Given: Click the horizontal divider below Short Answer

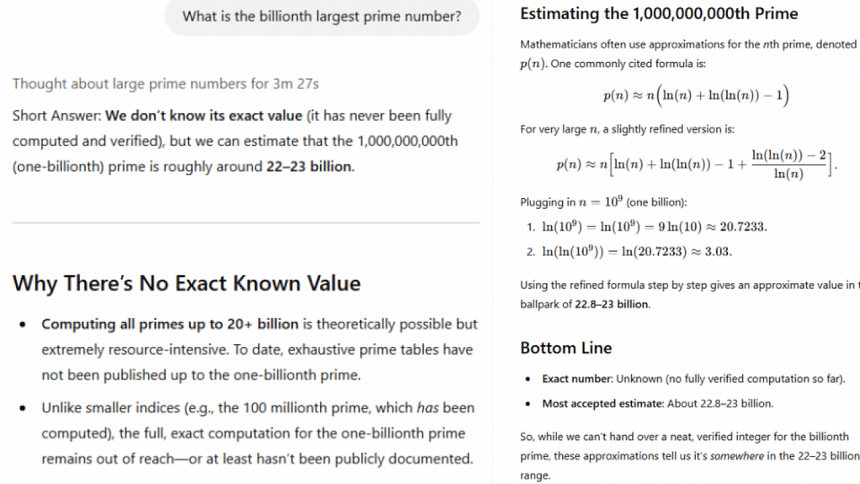Looking at the screenshot, I should tap(245, 222).
